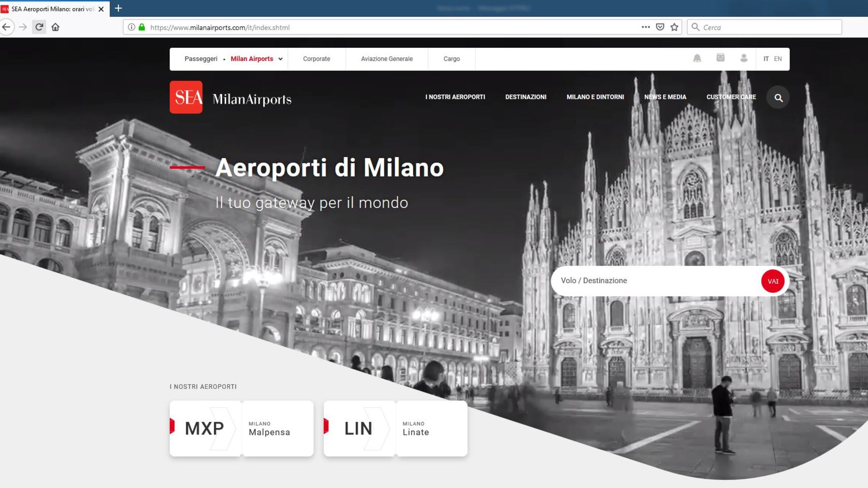Open Destinazioni menu

click(x=526, y=97)
